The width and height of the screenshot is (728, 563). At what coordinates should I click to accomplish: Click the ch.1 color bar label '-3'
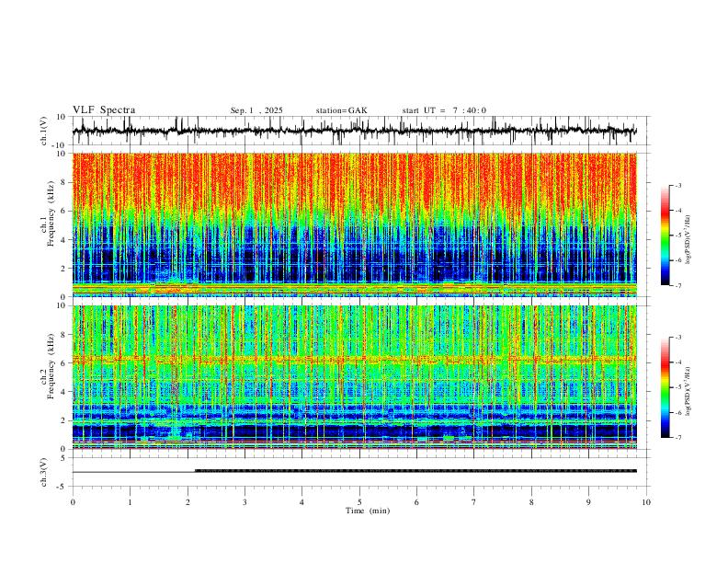coord(677,185)
